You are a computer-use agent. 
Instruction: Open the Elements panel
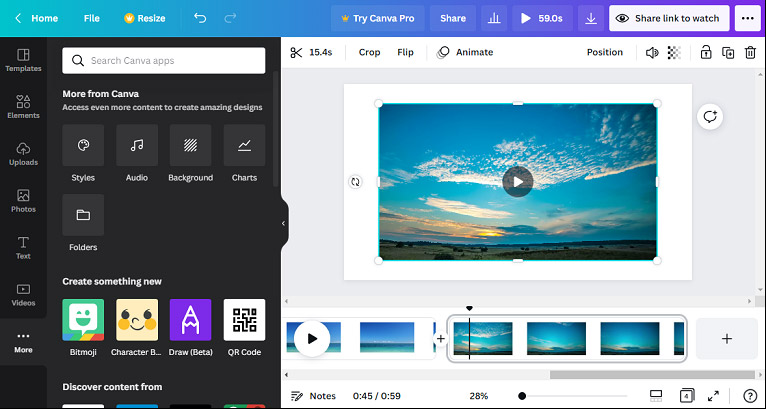point(23,107)
